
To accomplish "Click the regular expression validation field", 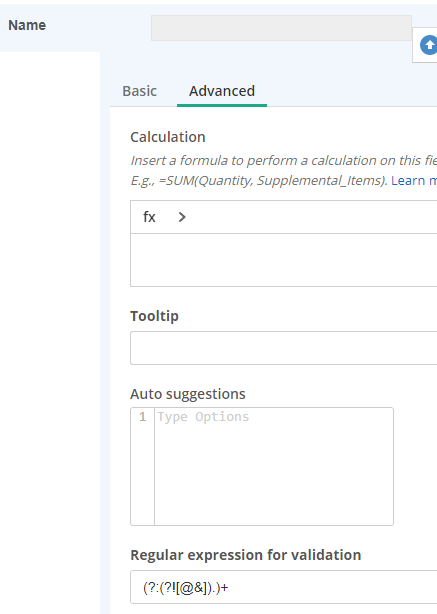I will pos(284,587).
